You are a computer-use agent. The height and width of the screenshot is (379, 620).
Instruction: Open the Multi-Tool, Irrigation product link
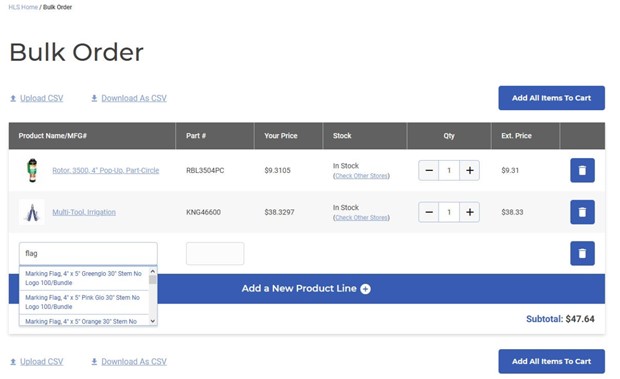pyautogui.click(x=84, y=212)
